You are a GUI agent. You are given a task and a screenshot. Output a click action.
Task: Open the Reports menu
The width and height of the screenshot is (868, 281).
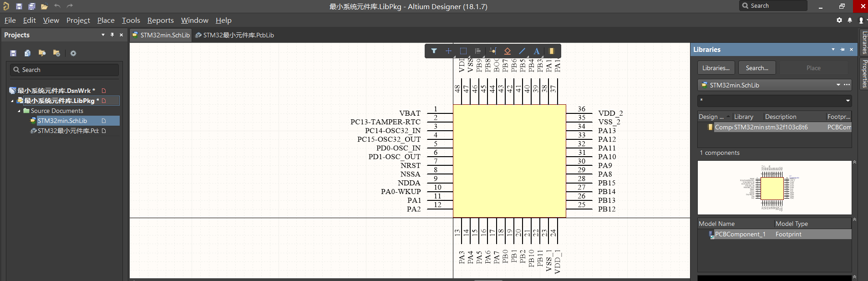point(161,20)
